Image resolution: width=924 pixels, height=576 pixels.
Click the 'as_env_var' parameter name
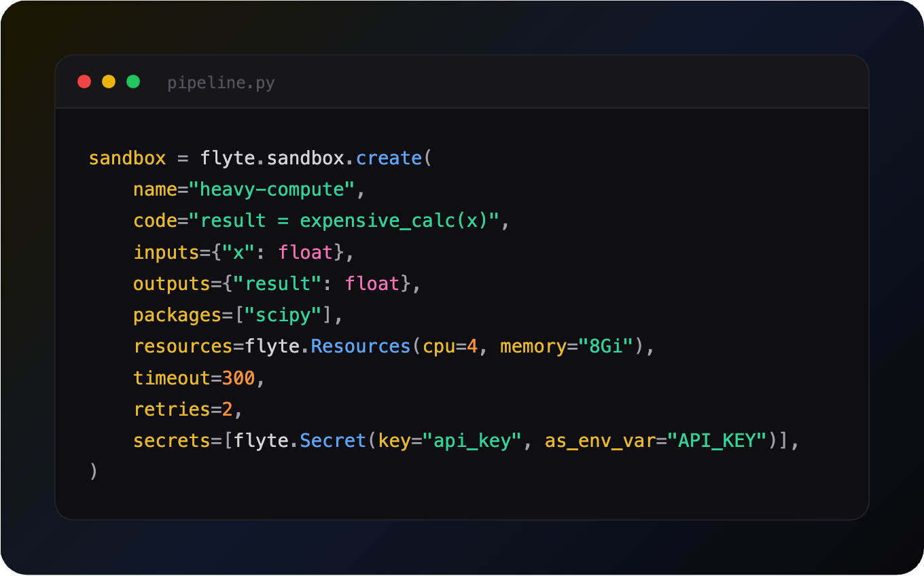tap(601, 441)
